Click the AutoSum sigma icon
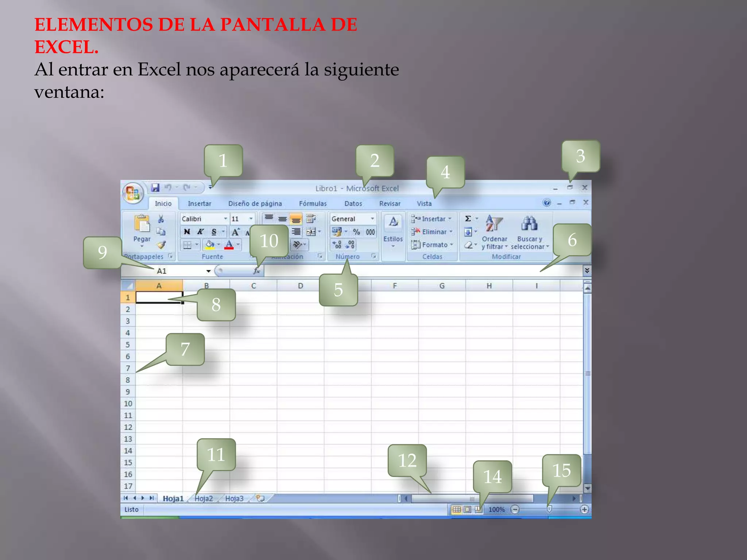The image size is (747, 560). 468,219
